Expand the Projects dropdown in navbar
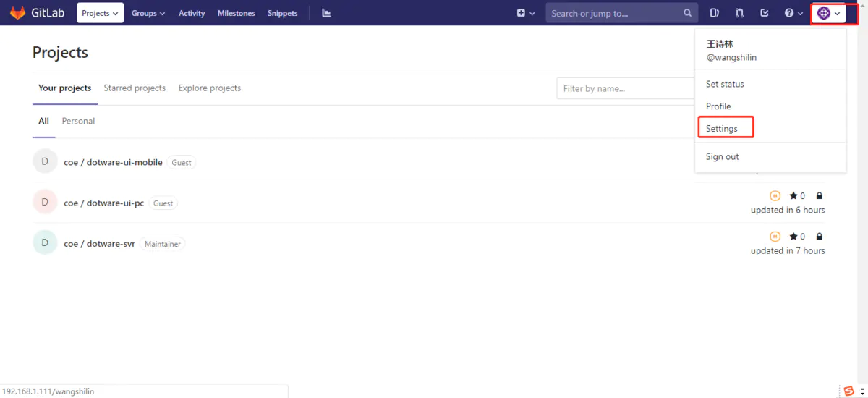The width and height of the screenshot is (868, 398). click(x=100, y=13)
